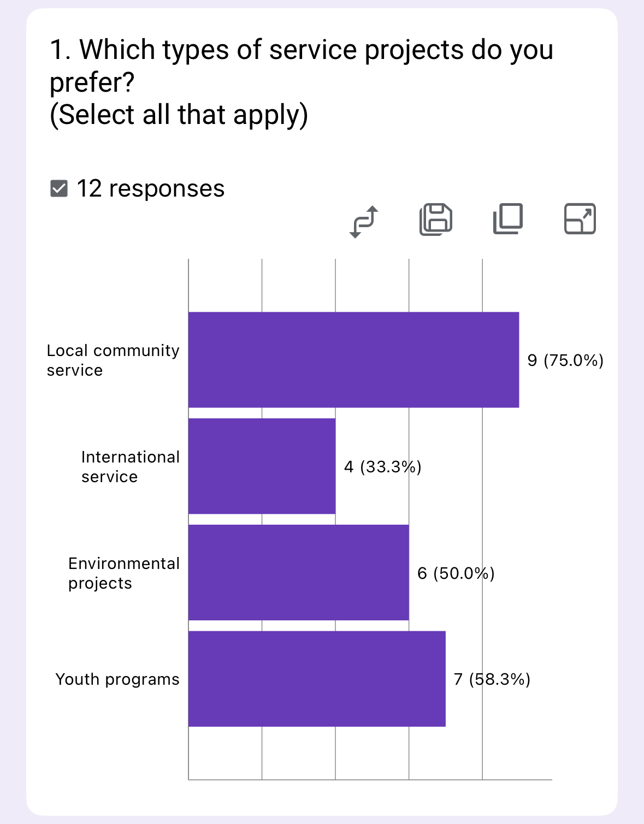
Task: Click the Local community service bar
Action: point(353,360)
